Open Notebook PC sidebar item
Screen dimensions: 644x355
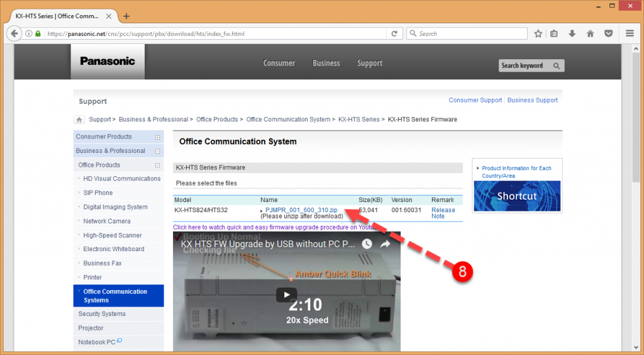97,342
